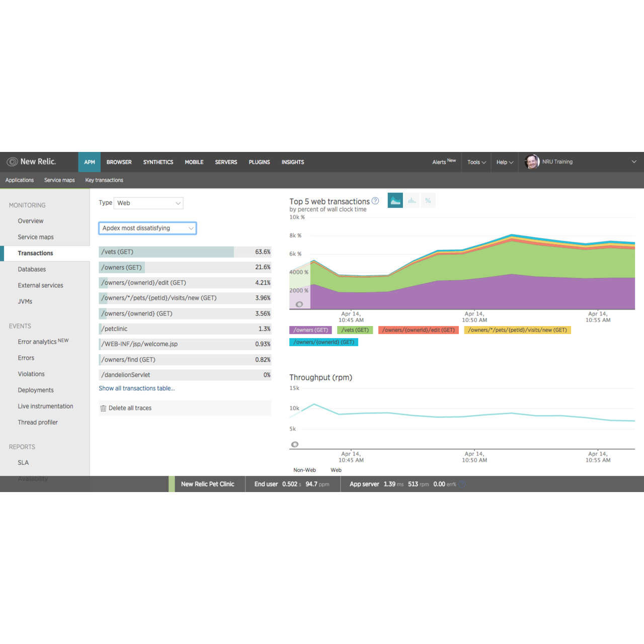Toggle the /vets (GET) series in the legend

(x=354, y=330)
